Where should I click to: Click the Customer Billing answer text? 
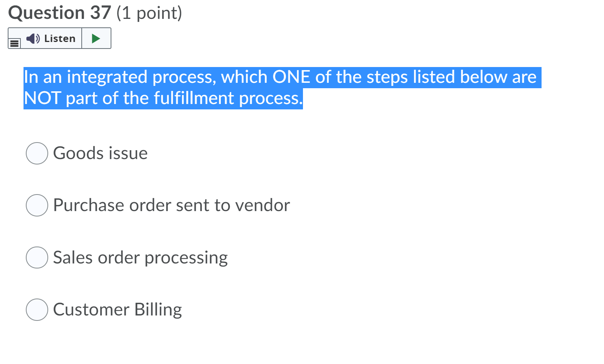tap(117, 309)
